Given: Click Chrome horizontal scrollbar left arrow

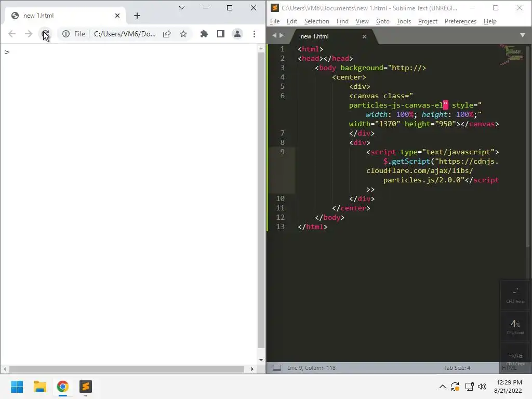Looking at the screenshot, I should coord(4,369).
